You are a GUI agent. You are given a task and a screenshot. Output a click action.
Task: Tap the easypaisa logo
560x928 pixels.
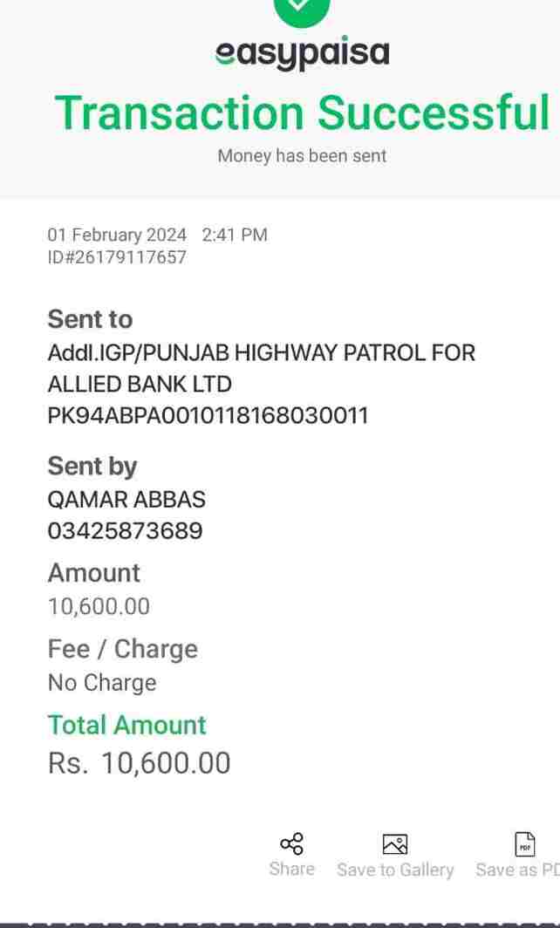coord(302,53)
